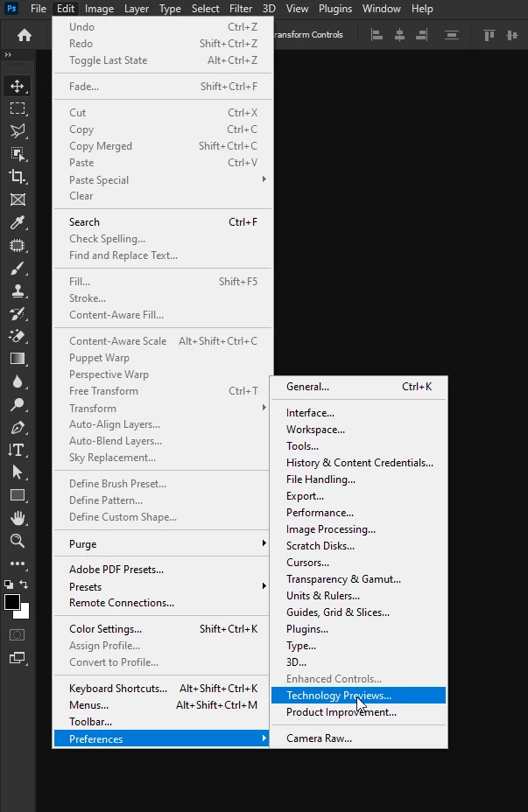
Task: Select the Brush tool
Action: point(18,269)
